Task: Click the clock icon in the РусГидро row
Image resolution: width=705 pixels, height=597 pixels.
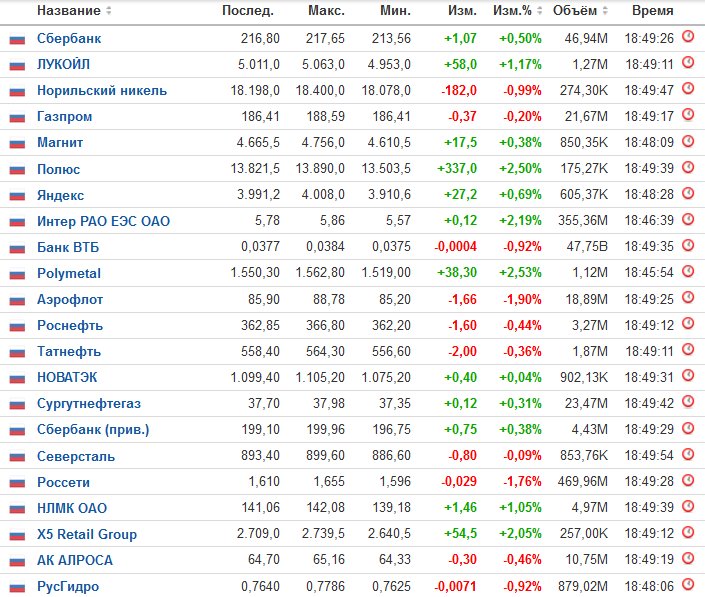Action: tap(688, 584)
